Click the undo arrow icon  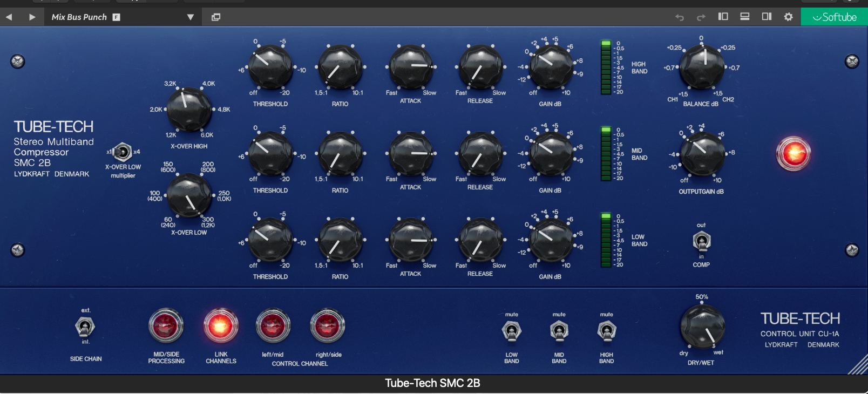(680, 17)
